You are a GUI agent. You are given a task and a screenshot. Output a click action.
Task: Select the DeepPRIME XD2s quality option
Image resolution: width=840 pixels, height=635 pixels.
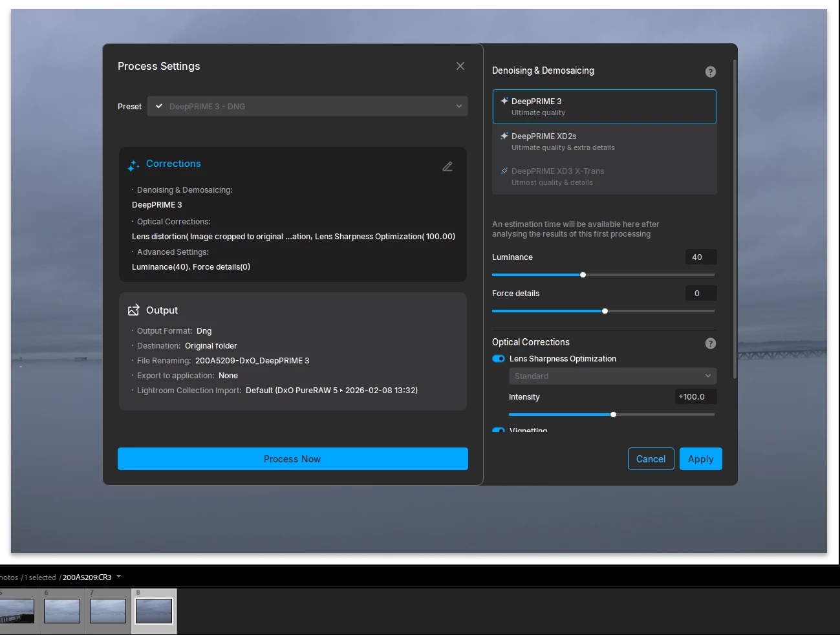604,141
